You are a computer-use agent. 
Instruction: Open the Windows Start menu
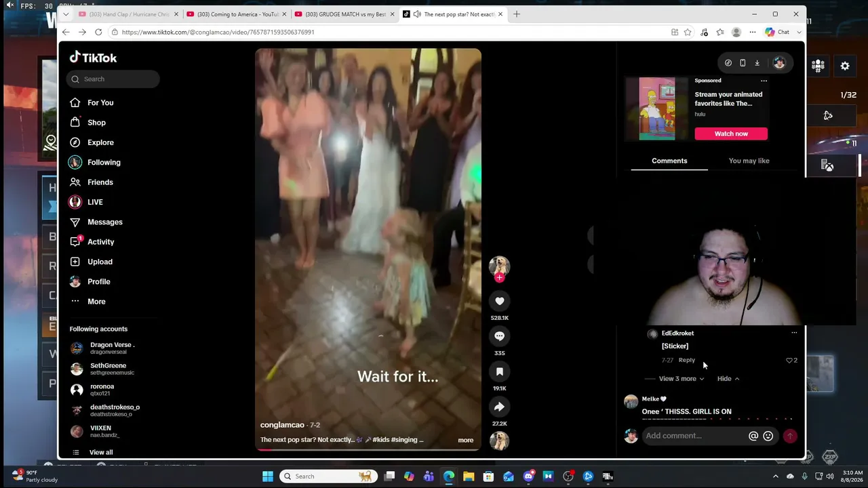coord(268,476)
